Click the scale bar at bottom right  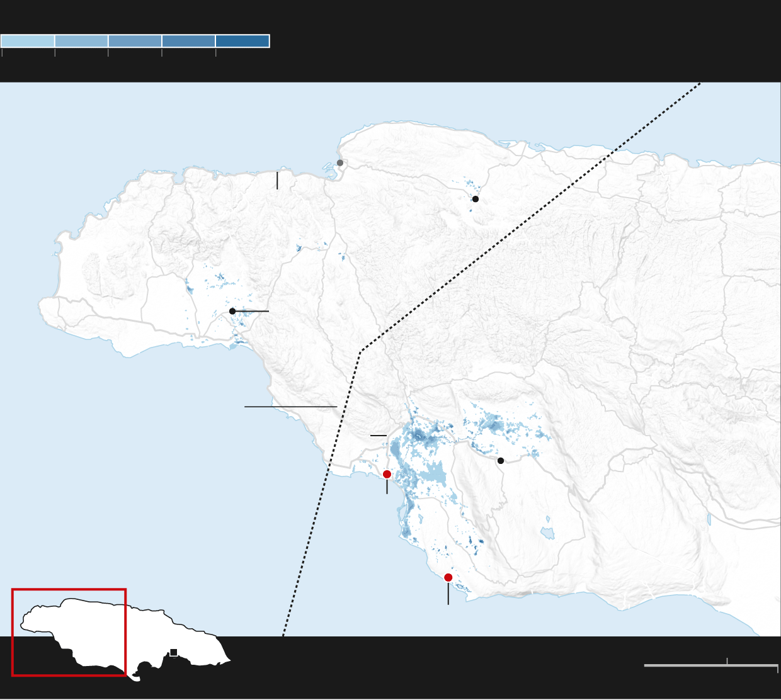click(710, 665)
